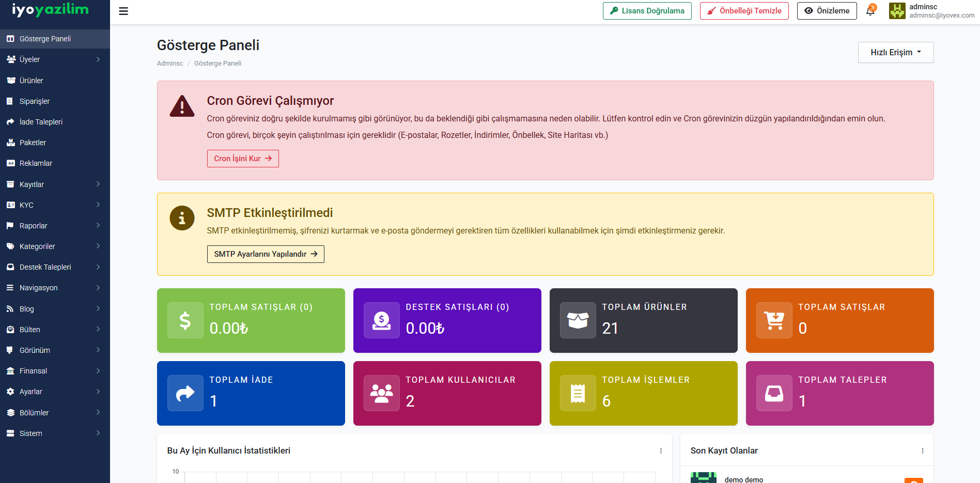Open the notifications bell
Image resolution: width=980 pixels, height=483 pixels.
tap(870, 11)
